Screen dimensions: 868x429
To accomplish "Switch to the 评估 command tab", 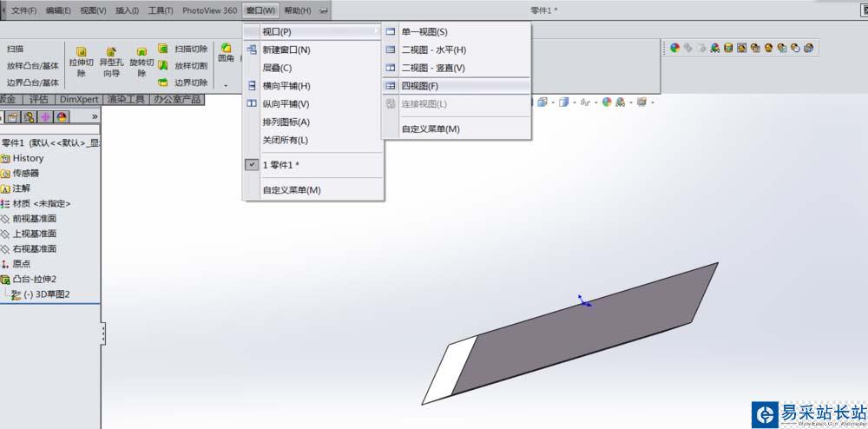I will click(x=39, y=99).
